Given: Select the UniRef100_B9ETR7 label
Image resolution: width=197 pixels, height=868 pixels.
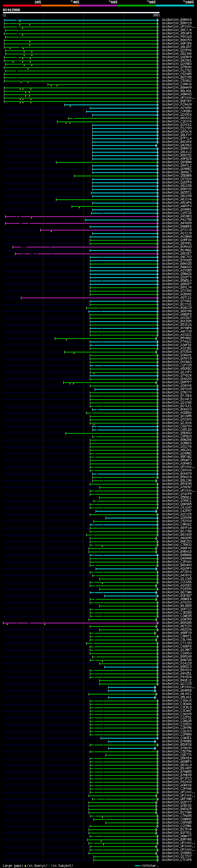Looking at the screenshot, I should pos(177,101).
